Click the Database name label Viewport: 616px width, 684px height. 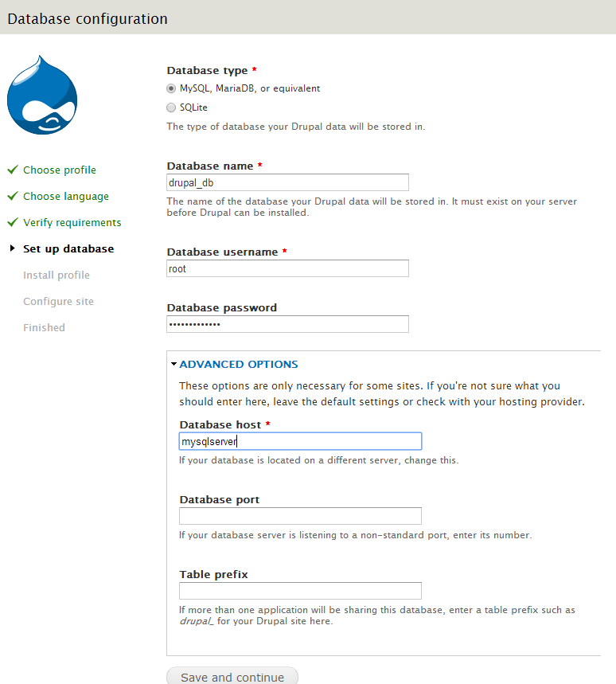(210, 166)
